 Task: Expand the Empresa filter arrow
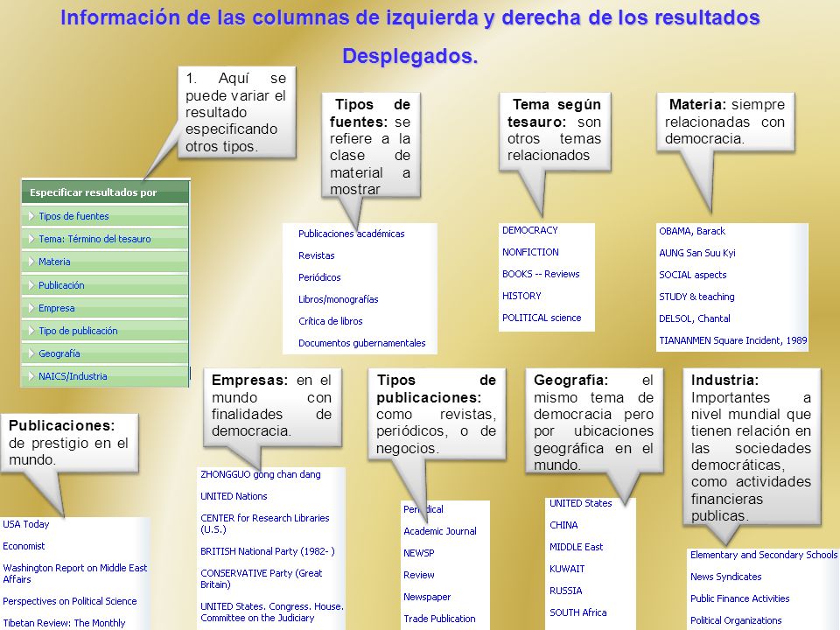[x=31, y=308]
